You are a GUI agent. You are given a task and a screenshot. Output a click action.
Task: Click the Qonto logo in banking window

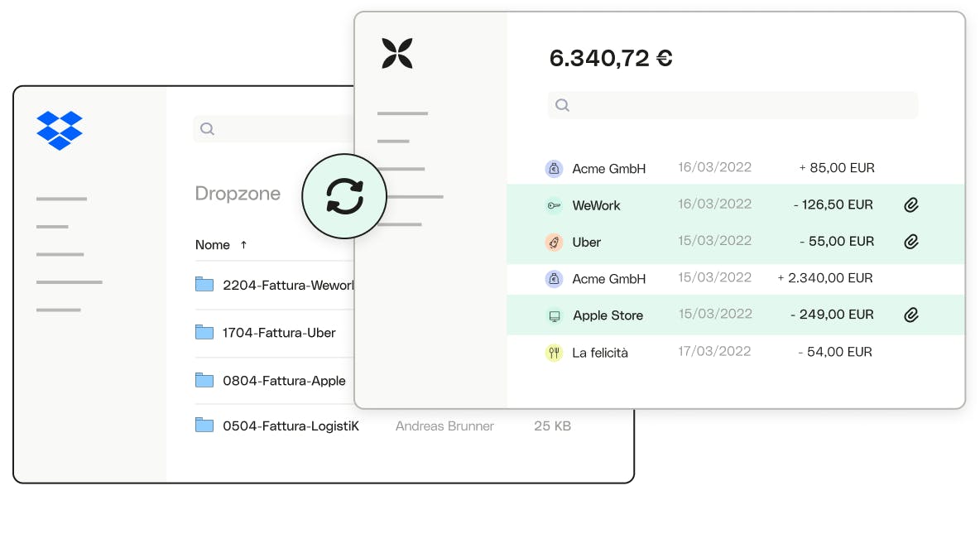tap(397, 53)
